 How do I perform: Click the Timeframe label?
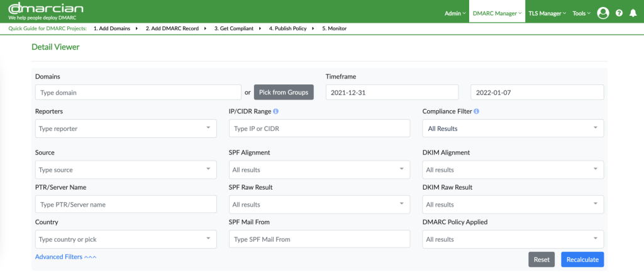coord(341,76)
